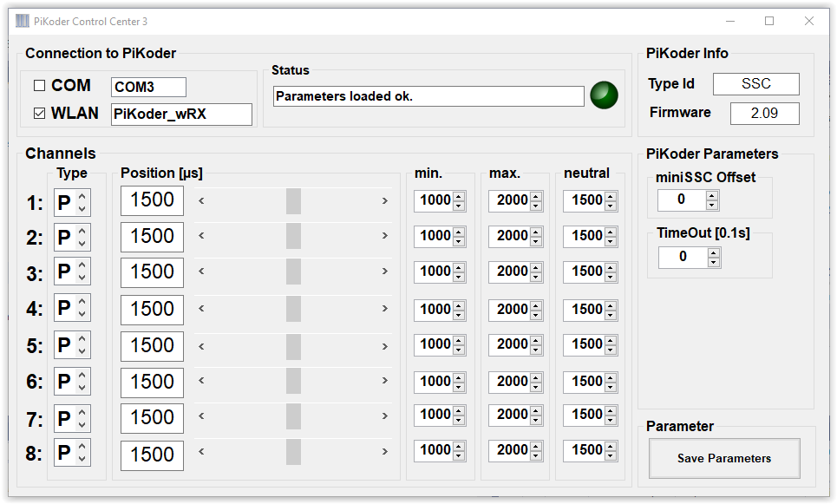Decrease channel 2 min value
This screenshot has height=504, width=837.
[459, 241]
